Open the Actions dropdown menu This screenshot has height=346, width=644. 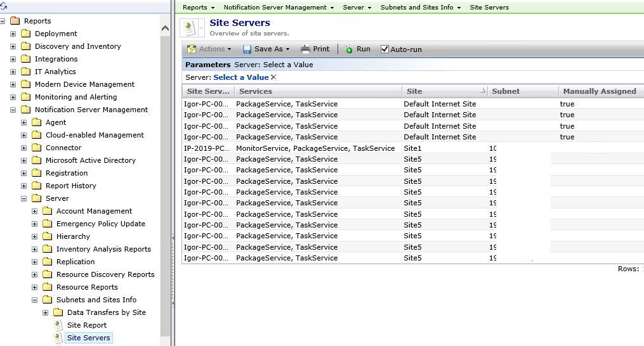click(209, 49)
